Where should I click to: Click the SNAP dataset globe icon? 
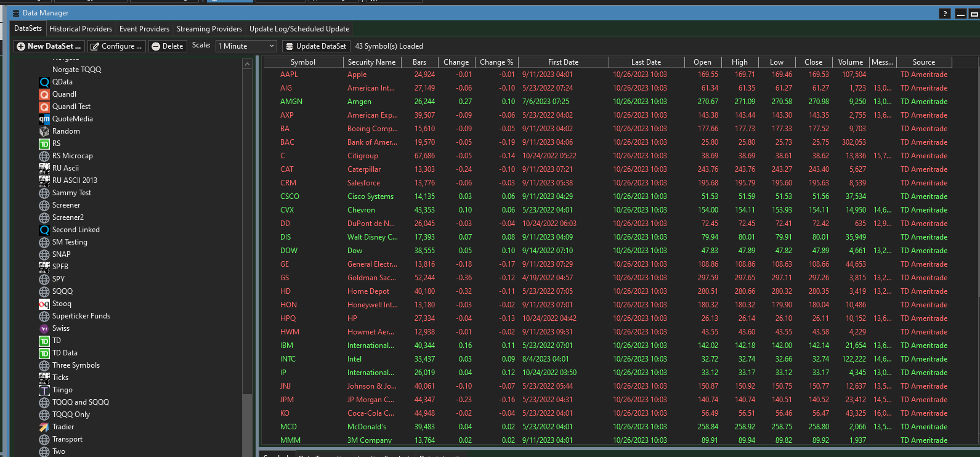[x=44, y=254]
